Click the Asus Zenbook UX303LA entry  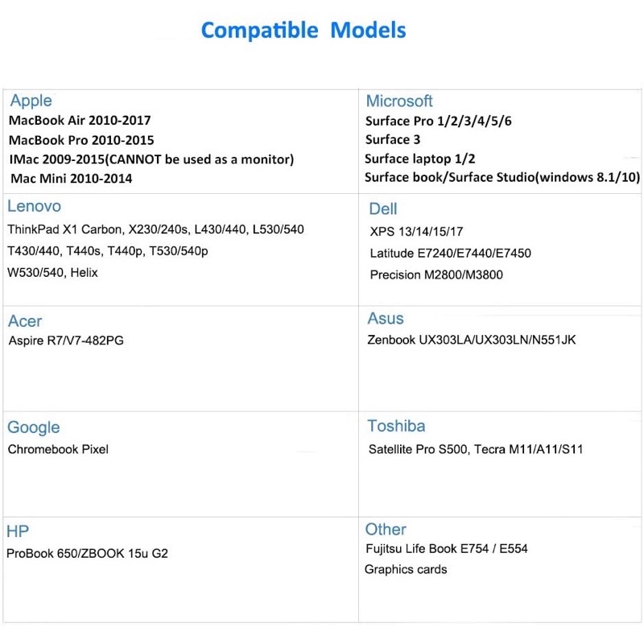coord(471,340)
